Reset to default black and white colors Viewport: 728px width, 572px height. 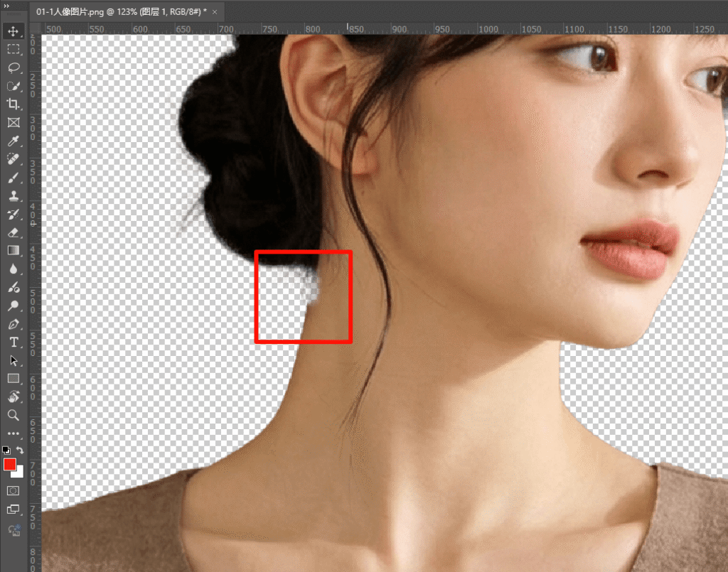pos(6,450)
